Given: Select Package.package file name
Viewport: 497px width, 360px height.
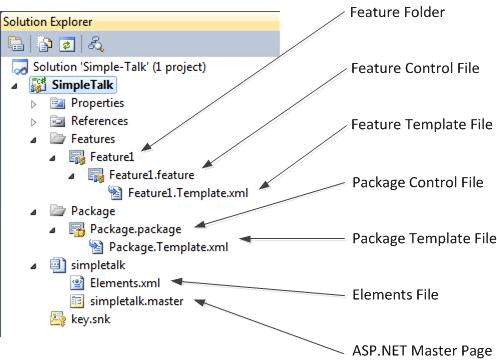Looking at the screenshot, I should [136, 229].
